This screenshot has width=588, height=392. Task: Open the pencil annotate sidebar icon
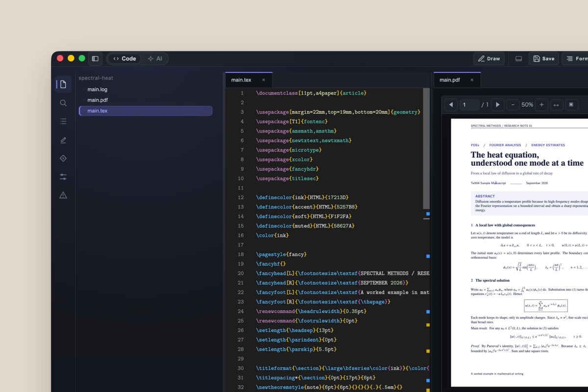coord(63,140)
